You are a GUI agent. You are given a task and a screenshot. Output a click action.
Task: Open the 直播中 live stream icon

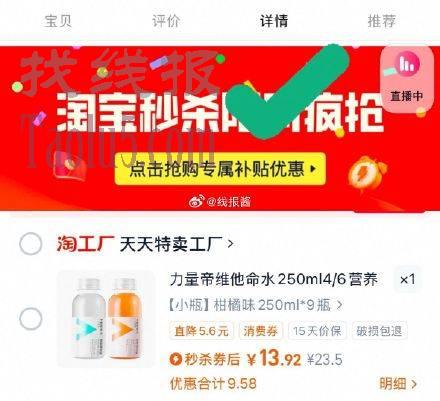407,79
